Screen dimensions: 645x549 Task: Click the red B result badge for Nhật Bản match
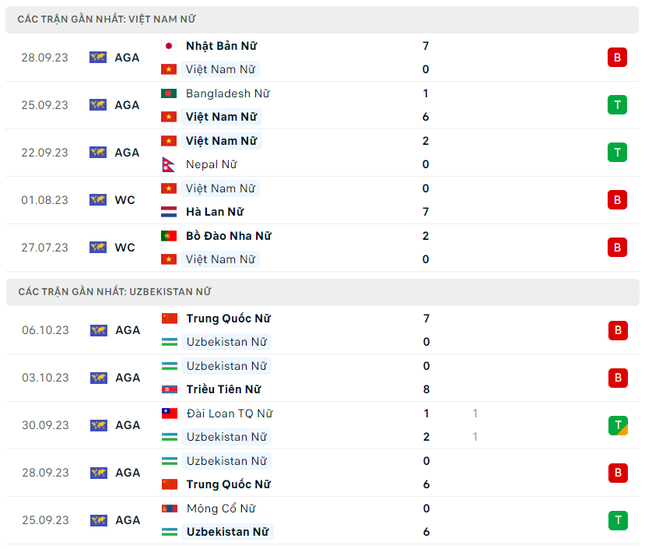617,57
